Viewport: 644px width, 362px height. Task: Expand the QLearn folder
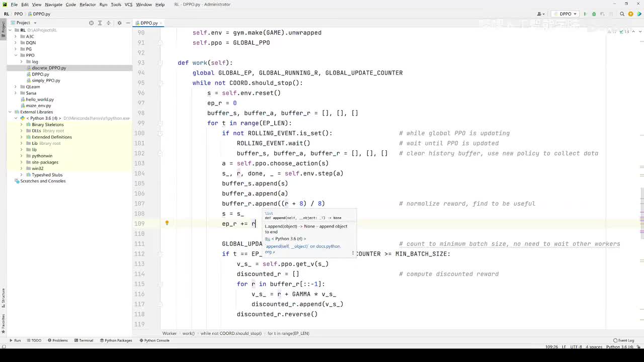click(x=16, y=86)
